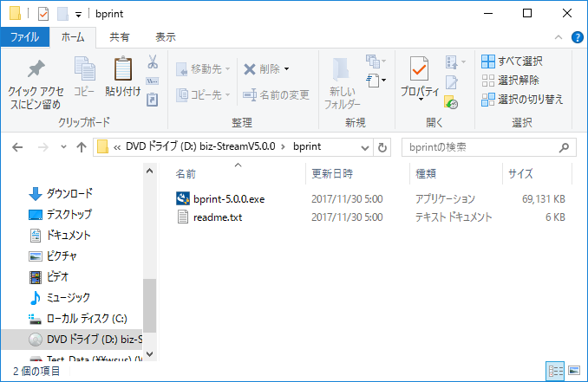The image size is (588, 382).
Task: Click the New Folder icon
Action: (x=342, y=69)
